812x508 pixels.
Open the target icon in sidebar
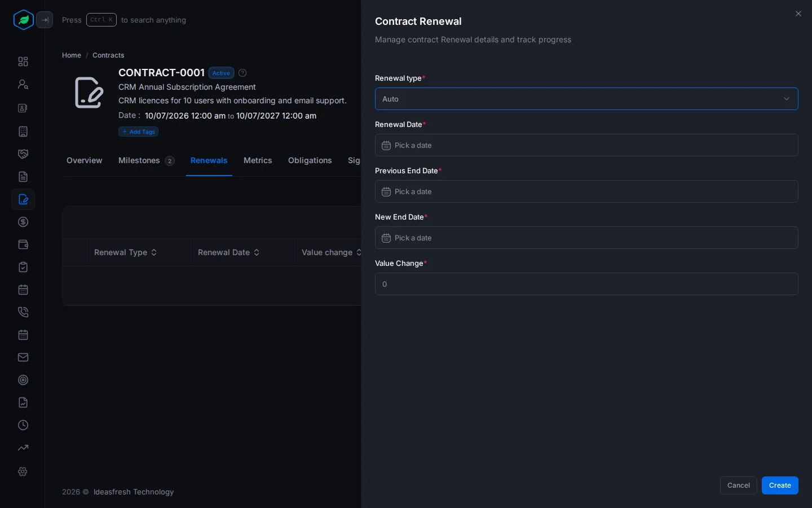(x=23, y=380)
